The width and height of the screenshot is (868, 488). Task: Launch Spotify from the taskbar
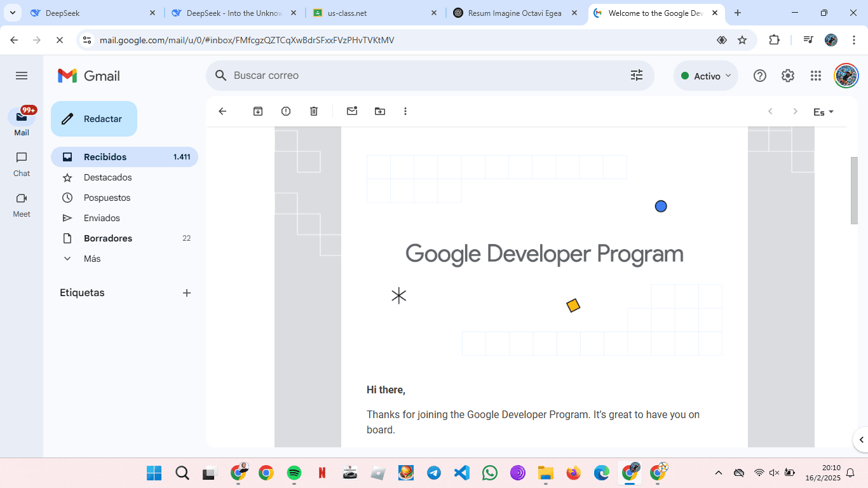294,473
